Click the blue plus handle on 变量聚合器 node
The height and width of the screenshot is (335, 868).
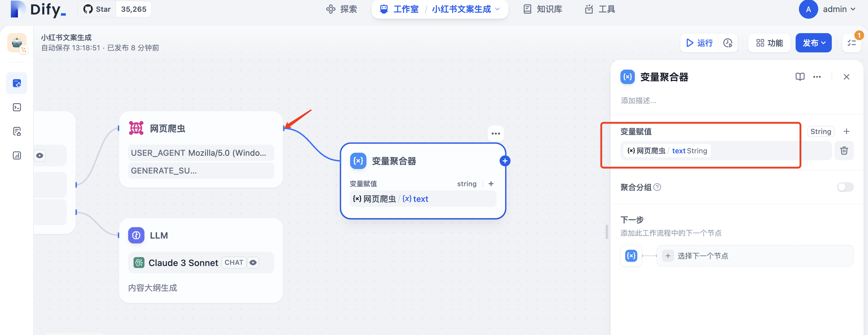505,161
